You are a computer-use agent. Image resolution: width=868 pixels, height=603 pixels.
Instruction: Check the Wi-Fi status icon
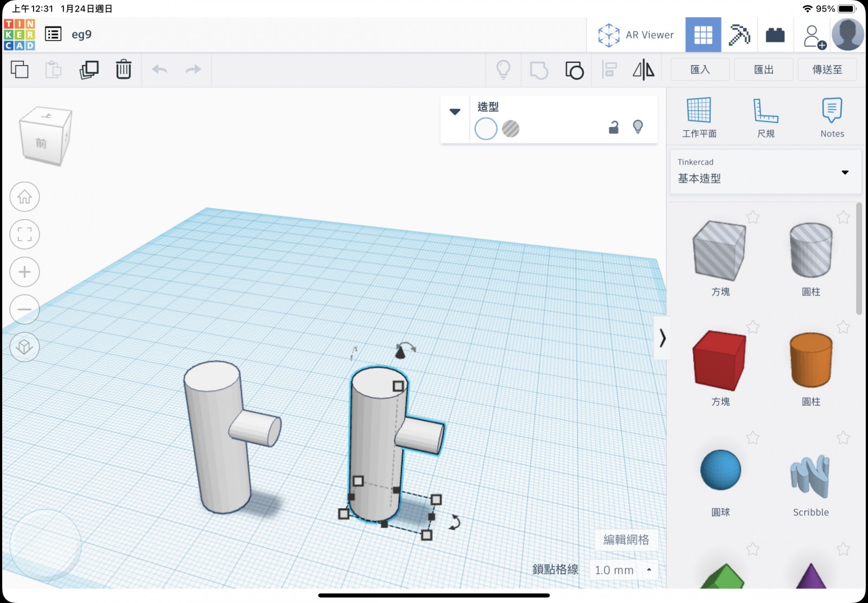pyautogui.click(x=807, y=9)
